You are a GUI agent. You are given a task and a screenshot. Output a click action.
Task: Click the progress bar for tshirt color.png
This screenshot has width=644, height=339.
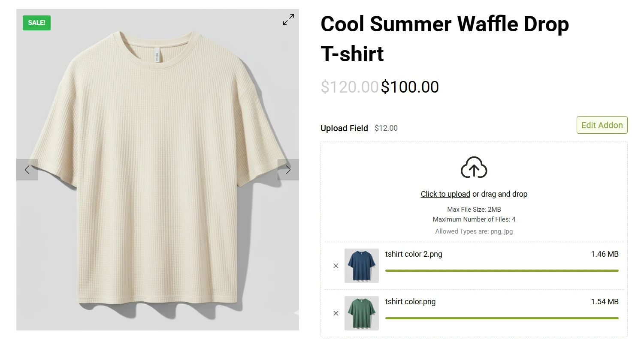502,318
